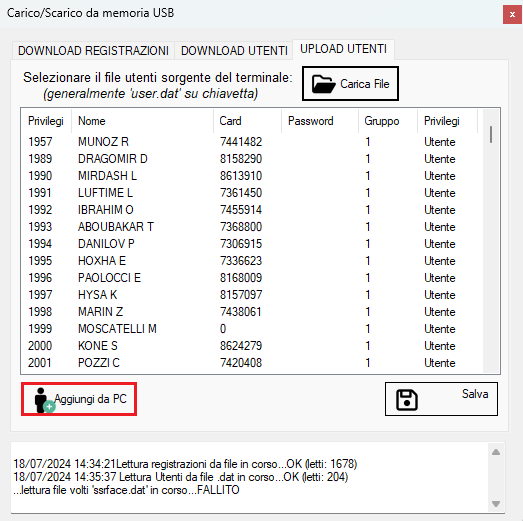Click the log panel scroll up arrow
Viewport: 523px width, 521px height.
click(496, 452)
